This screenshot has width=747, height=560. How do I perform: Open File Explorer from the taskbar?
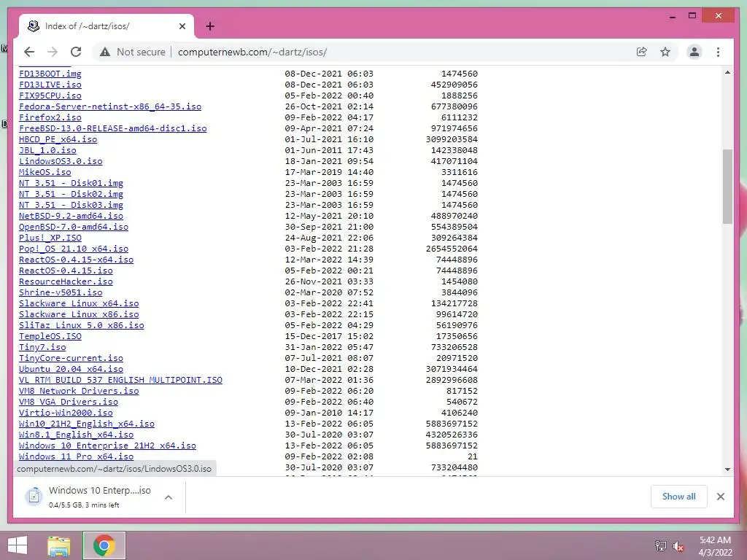coord(58,545)
